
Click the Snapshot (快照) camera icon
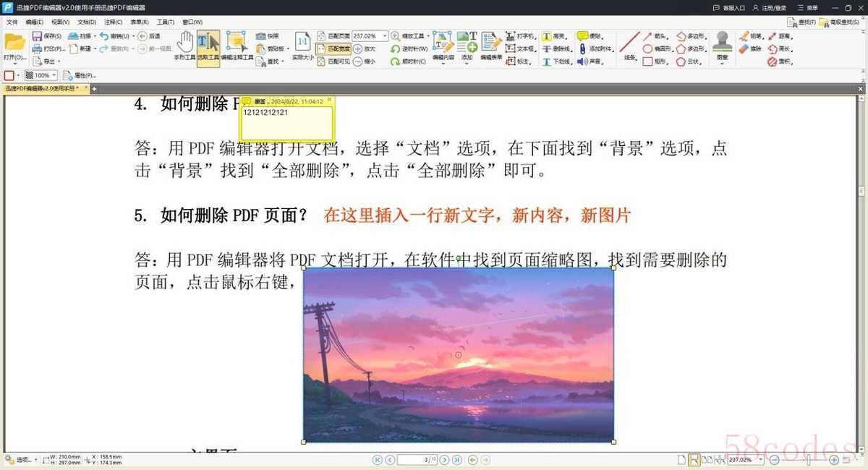click(x=261, y=35)
